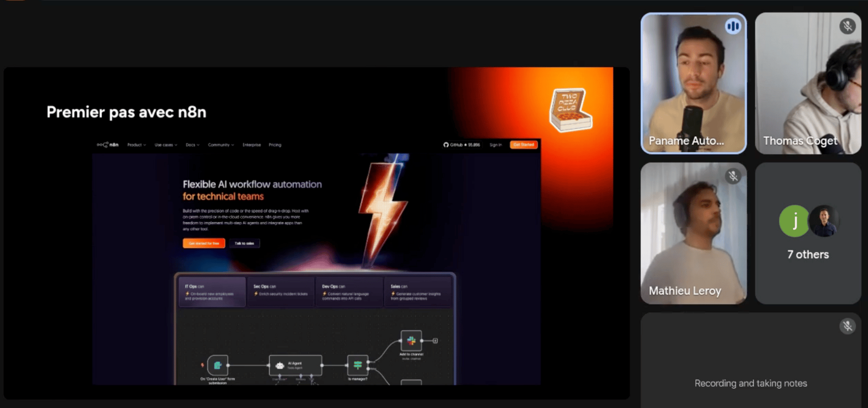Switch to the IT Ops tab
Viewport: 868px width, 408px height.
(212, 292)
